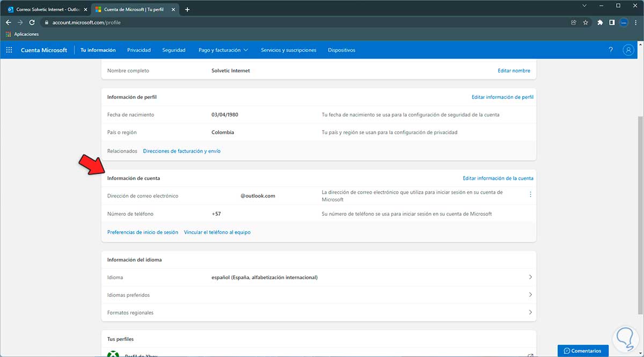Open the Dispositivos menu item
Image resolution: width=644 pixels, height=357 pixels.
342,50
